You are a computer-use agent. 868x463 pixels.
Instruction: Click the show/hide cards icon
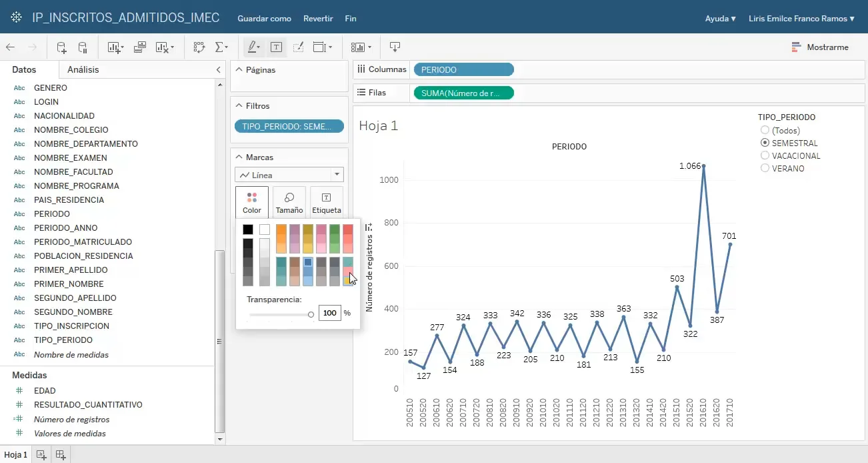(358, 47)
